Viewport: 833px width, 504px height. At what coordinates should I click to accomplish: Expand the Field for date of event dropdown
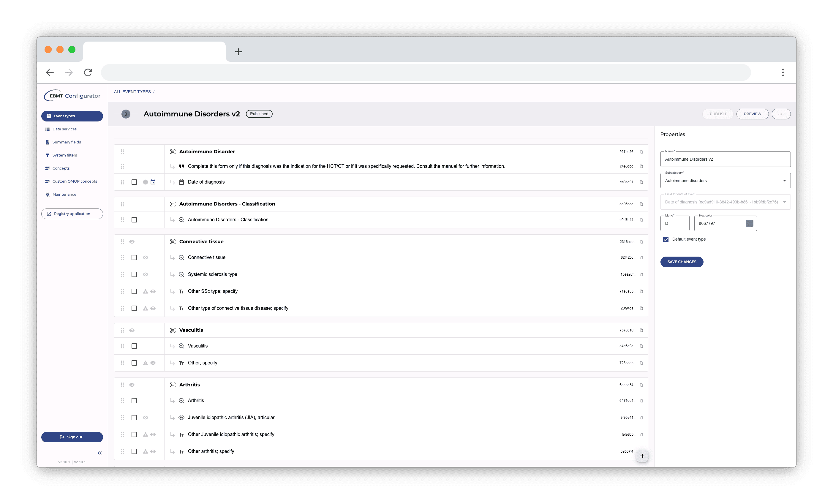725,202
